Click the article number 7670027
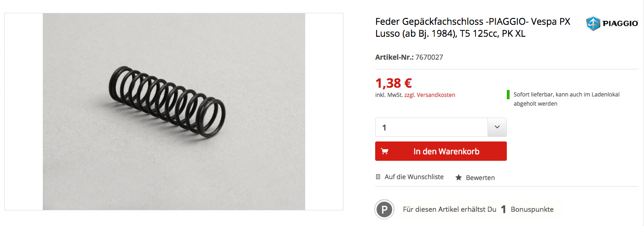 click(x=429, y=57)
